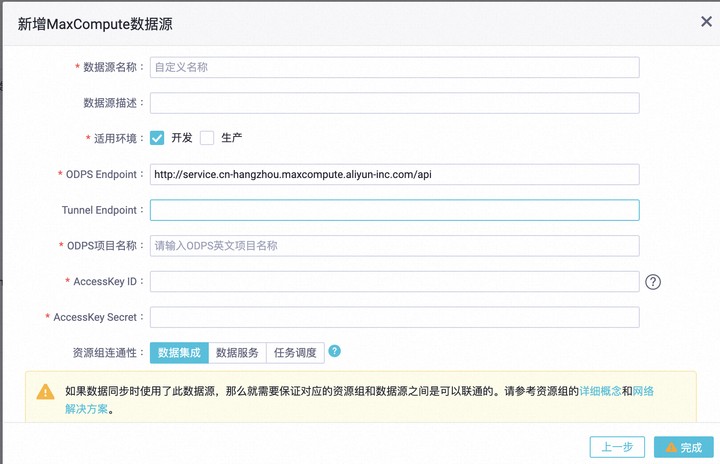Open the 详细概念 link

600,391
